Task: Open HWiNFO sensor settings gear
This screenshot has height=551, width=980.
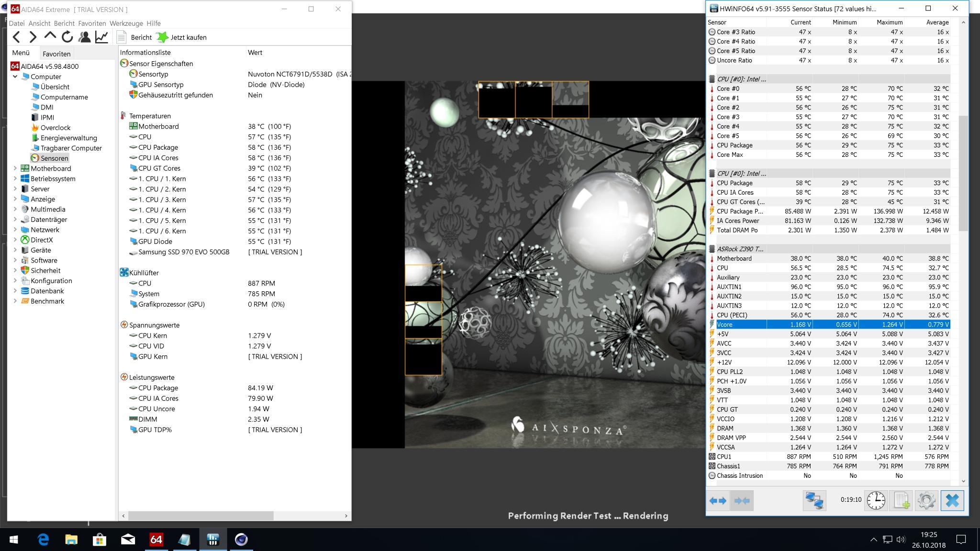Action: point(926,500)
